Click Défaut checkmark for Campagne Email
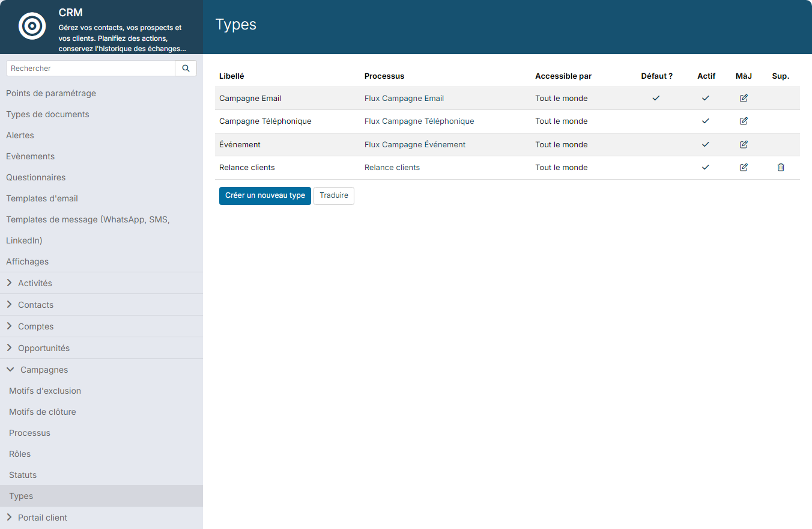 (x=656, y=98)
